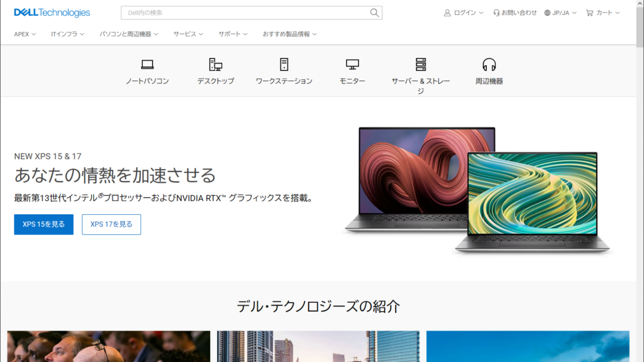Select the 周辺機器 headphones icon
Viewport: 644px width, 362px height.
[491, 64]
